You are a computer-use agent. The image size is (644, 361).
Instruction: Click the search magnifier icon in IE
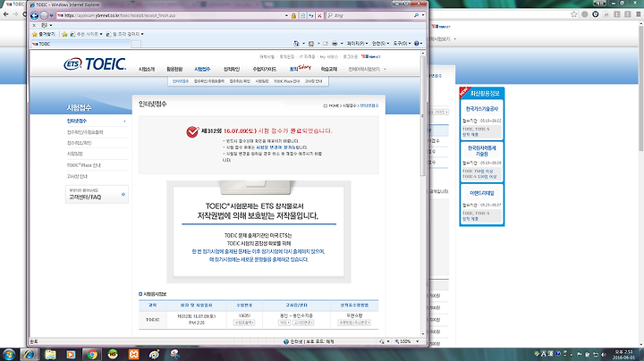416,15
